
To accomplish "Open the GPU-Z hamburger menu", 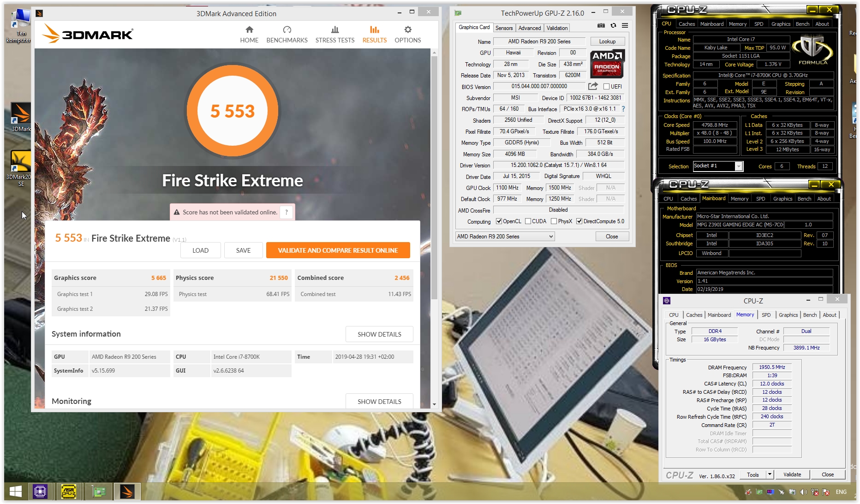I will click(625, 25).
